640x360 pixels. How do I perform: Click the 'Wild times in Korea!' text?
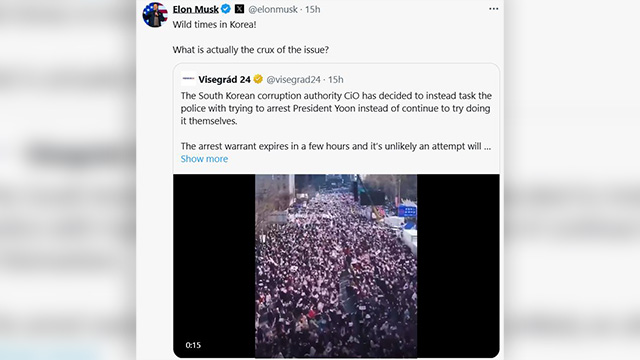(x=214, y=24)
